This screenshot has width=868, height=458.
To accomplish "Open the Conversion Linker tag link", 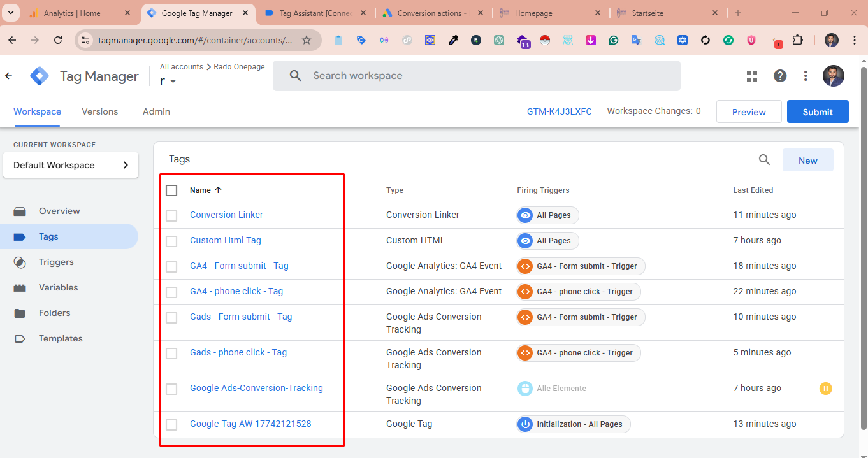I will 226,215.
